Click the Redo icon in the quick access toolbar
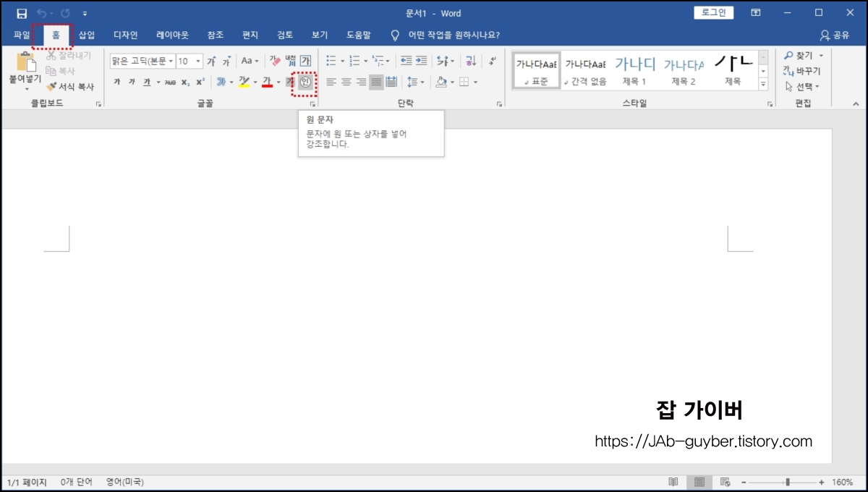Viewport: 868px width, 492px height. [65, 14]
